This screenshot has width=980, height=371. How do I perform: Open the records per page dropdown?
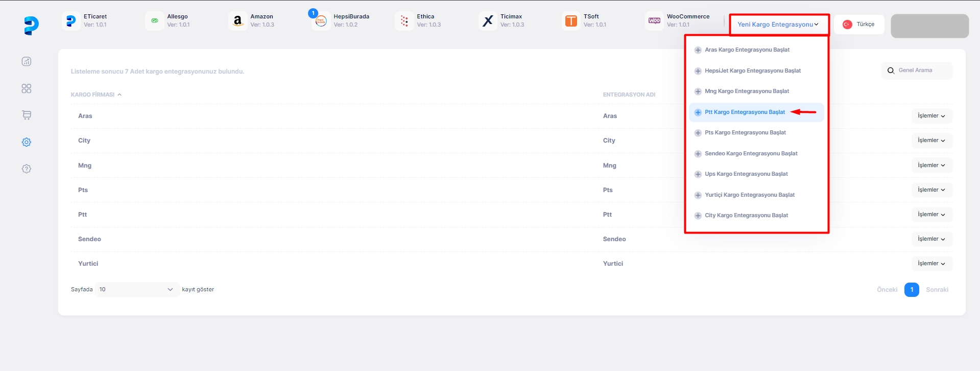point(136,290)
